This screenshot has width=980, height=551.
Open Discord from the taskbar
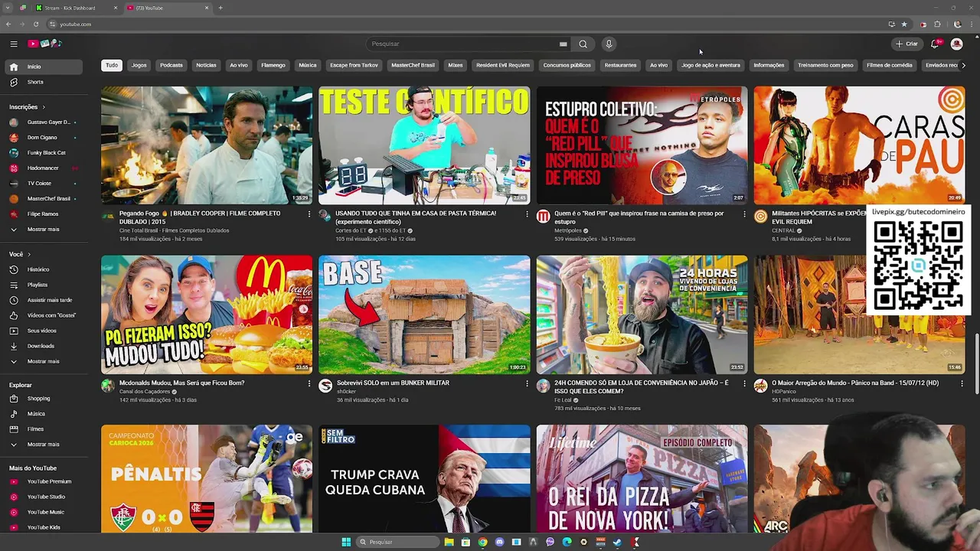[499, 542]
